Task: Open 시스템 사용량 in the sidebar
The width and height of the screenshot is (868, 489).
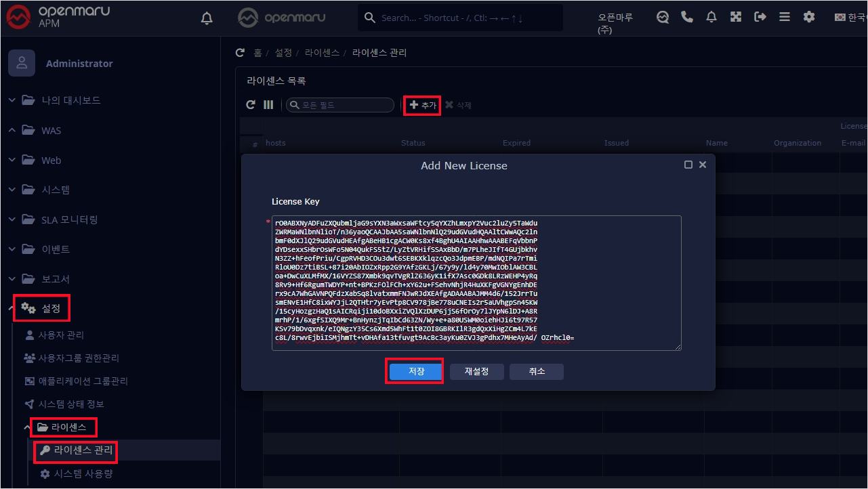Action: pos(83,473)
